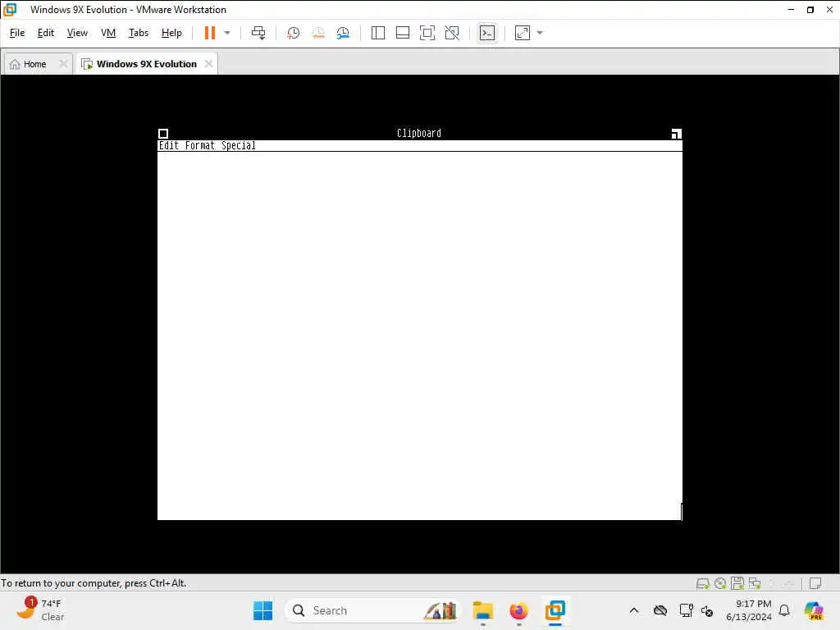Open the weather widget showing 74°F
840x630 pixels.
(41, 610)
